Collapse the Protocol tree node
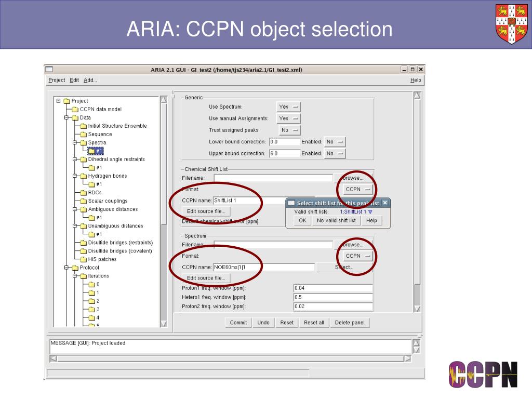This screenshot has width=532, height=399. click(x=67, y=268)
